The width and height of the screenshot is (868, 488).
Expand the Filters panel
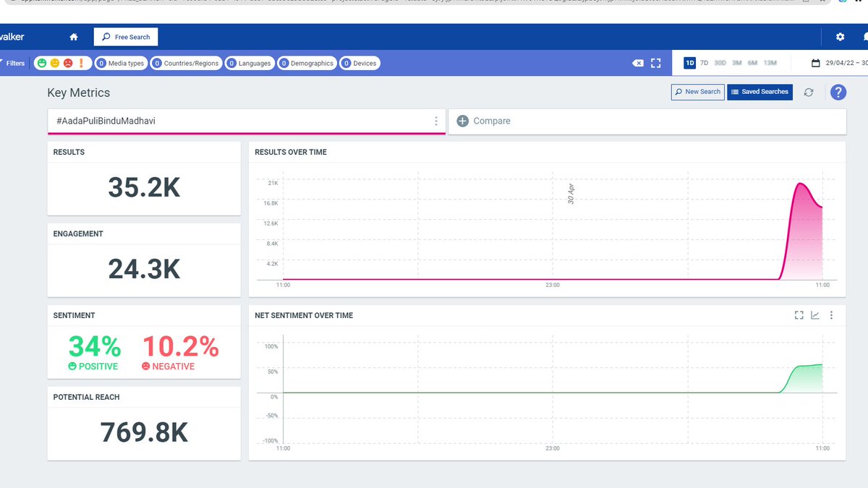12,63
